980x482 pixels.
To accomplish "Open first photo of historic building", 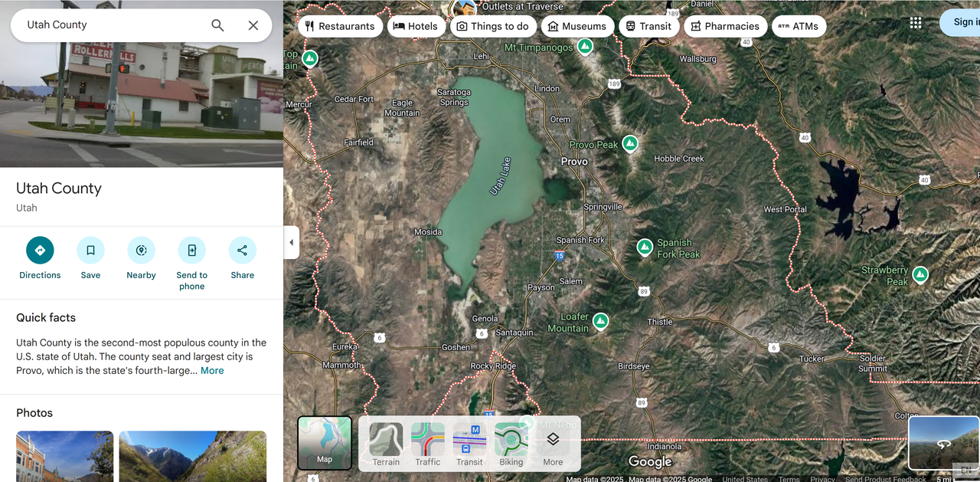I will (x=64, y=456).
